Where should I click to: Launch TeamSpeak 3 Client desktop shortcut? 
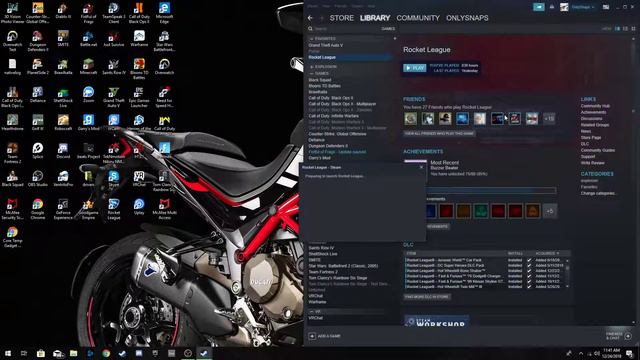point(113,13)
